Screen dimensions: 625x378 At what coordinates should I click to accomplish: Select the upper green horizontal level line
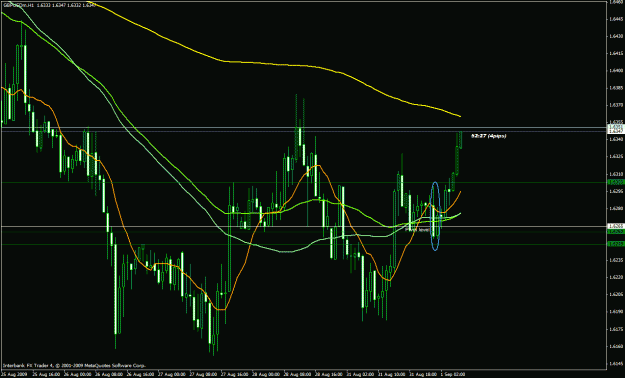pyautogui.click(x=303, y=182)
